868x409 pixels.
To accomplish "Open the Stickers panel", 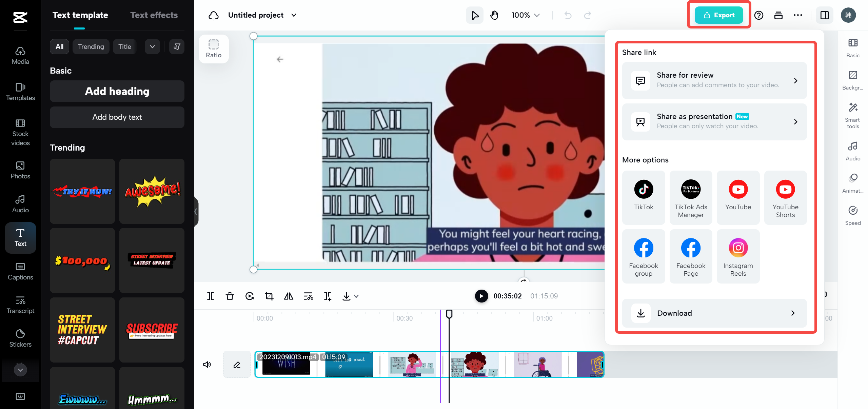I will click(x=20, y=337).
